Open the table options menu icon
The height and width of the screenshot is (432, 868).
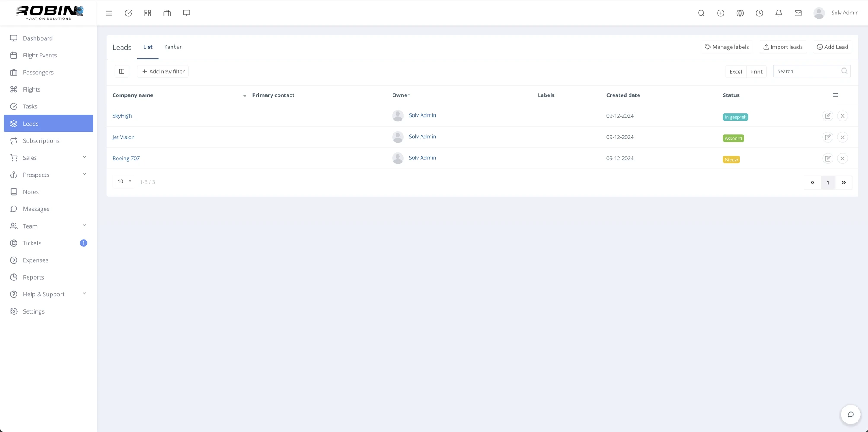[x=835, y=95]
